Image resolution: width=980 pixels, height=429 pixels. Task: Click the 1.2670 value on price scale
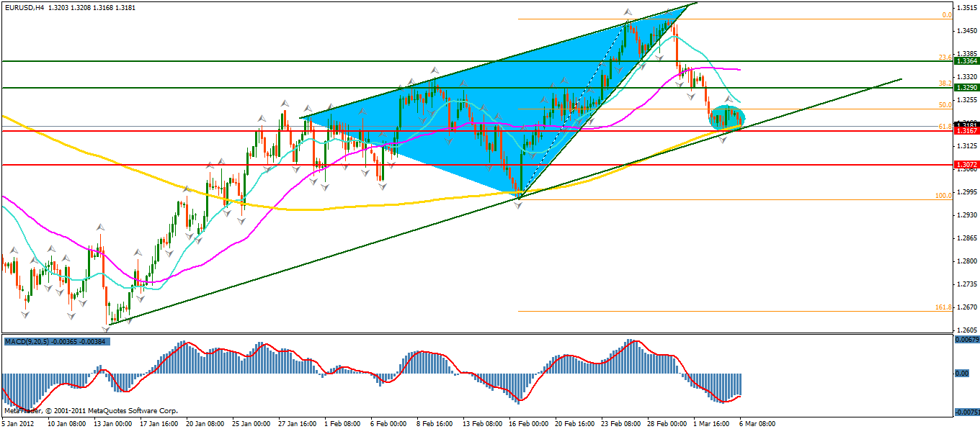[966, 307]
